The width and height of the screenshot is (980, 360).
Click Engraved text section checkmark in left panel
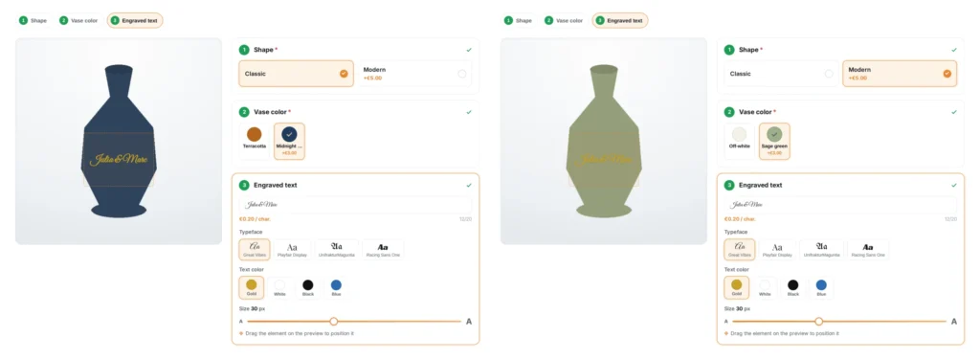pyautogui.click(x=469, y=185)
